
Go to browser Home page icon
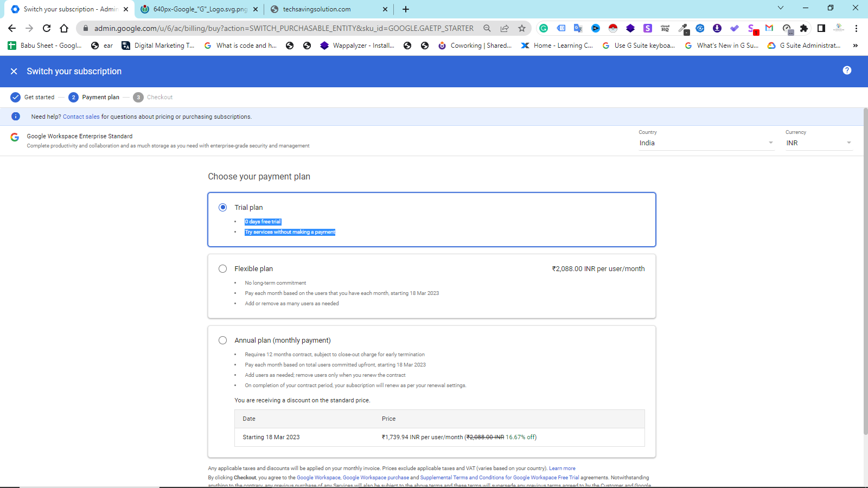64,28
